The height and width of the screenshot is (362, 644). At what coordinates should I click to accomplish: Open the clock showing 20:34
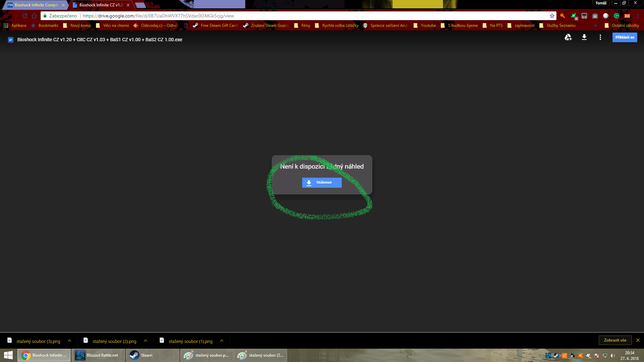coord(630,356)
